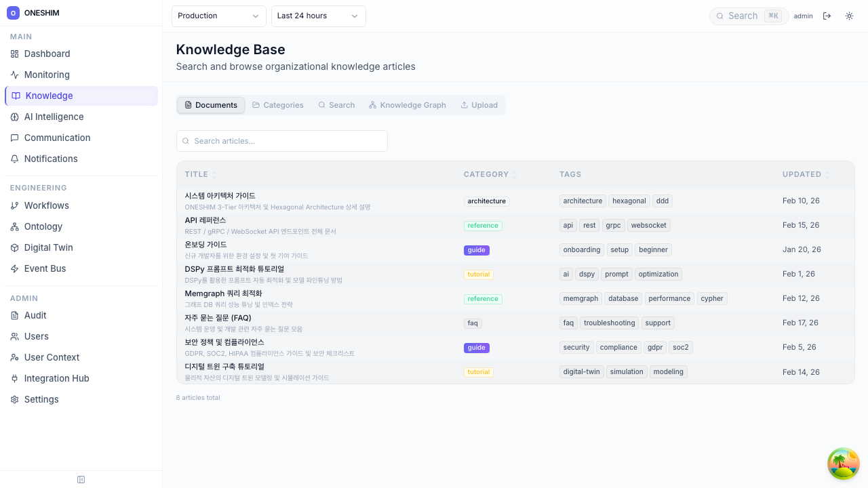Collapse the sidebar panel

click(x=81, y=480)
